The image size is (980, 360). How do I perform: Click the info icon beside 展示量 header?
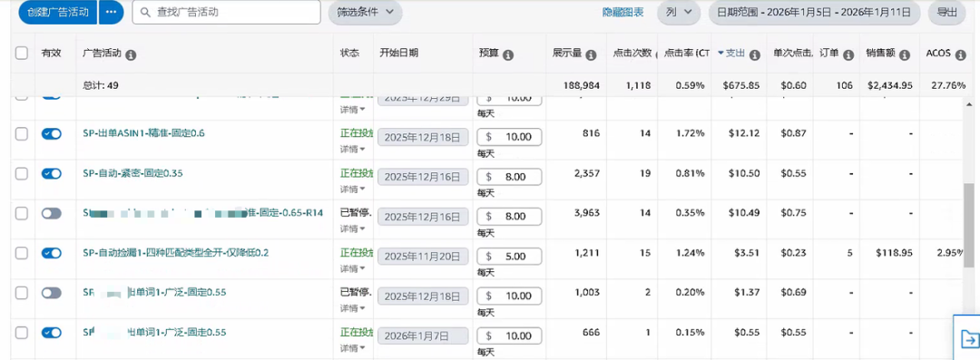click(x=591, y=55)
